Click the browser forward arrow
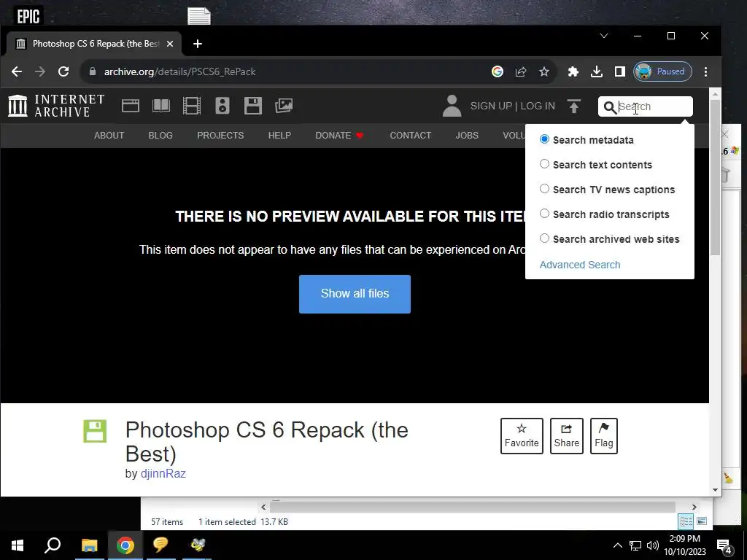This screenshot has width=747, height=560. click(x=40, y=71)
